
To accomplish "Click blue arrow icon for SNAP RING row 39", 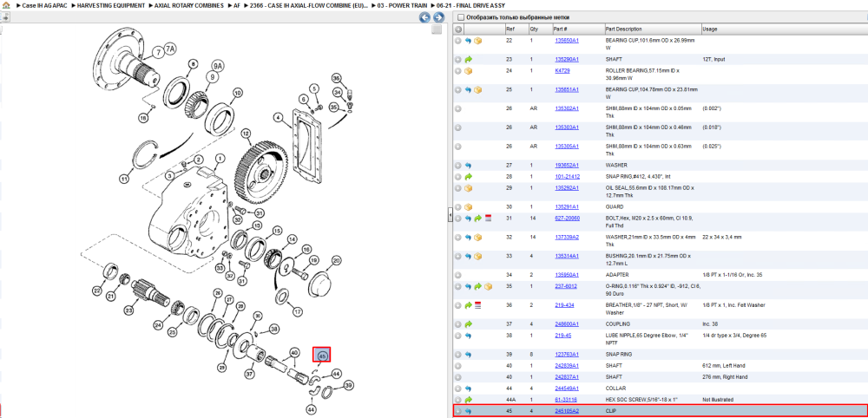I will click(468, 355).
